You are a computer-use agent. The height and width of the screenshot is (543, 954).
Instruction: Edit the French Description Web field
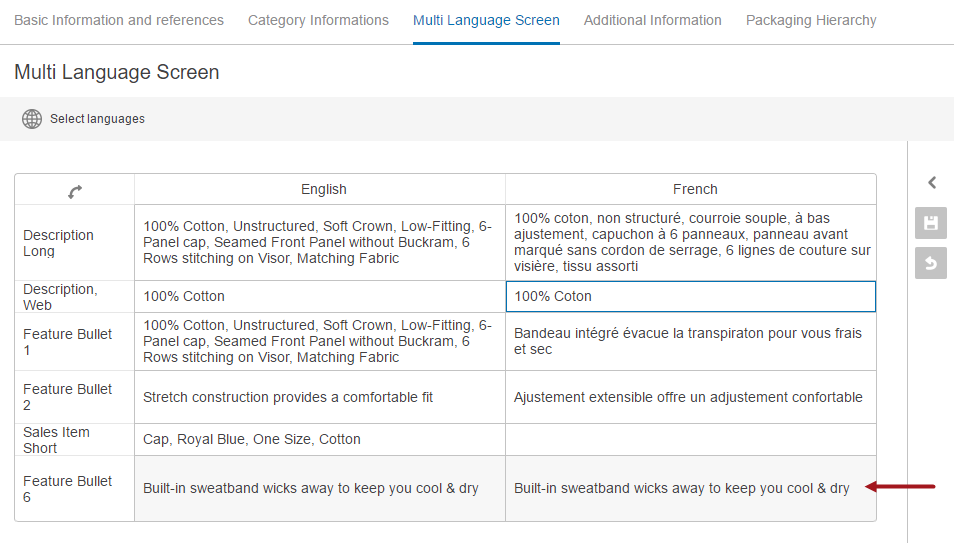(691, 296)
